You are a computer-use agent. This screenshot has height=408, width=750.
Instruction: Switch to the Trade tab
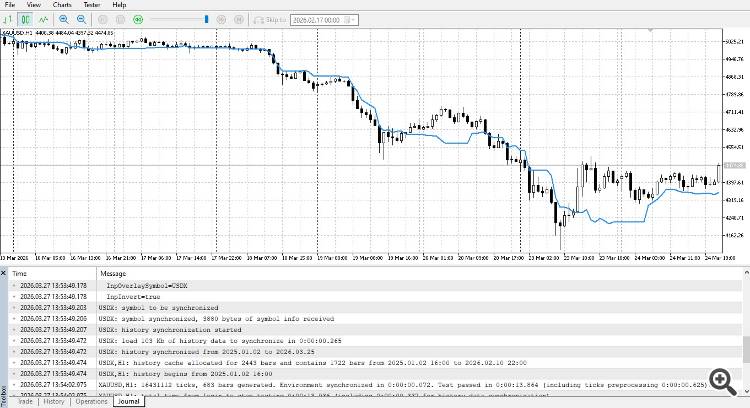25,402
